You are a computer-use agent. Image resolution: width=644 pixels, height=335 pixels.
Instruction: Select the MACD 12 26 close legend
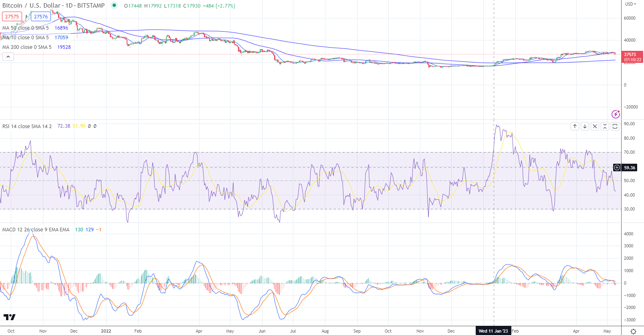(x=36, y=230)
